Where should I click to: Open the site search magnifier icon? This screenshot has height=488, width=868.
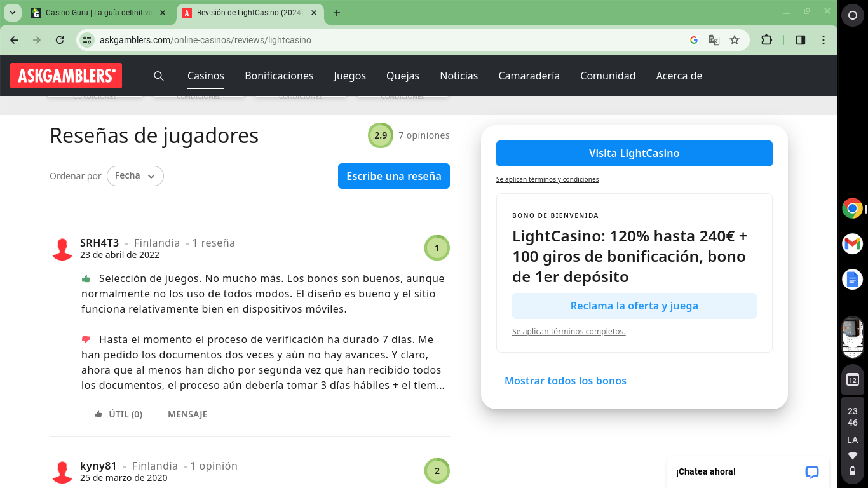159,76
